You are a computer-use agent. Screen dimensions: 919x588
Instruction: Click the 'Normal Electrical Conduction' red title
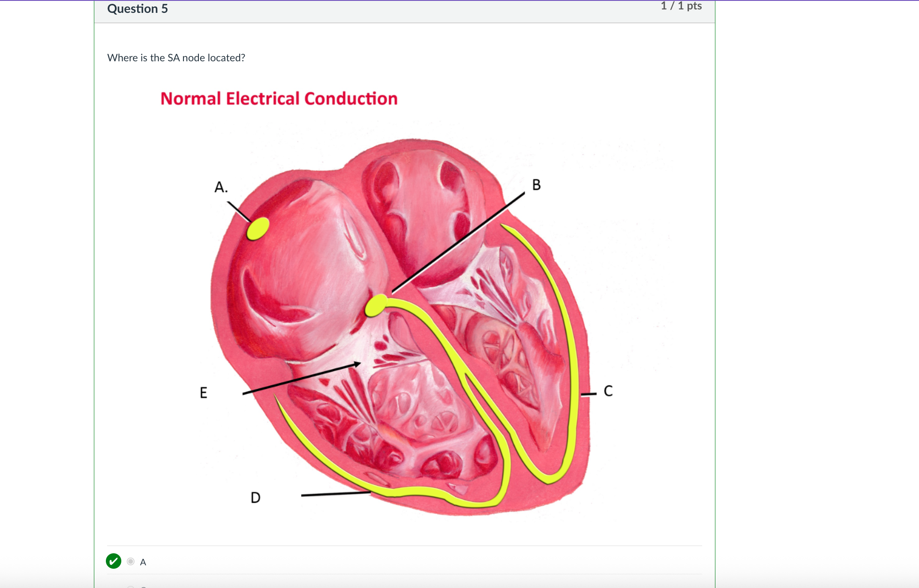pyautogui.click(x=279, y=98)
